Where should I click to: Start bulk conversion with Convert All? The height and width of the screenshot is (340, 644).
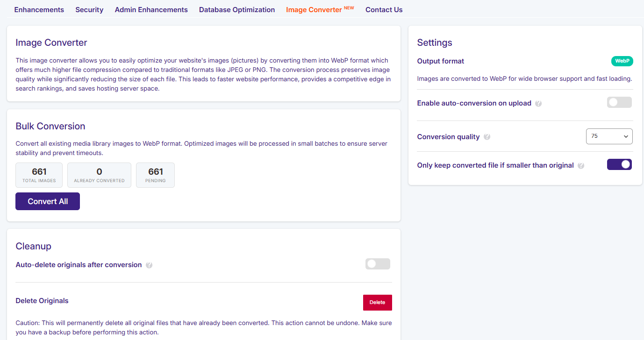[48, 201]
